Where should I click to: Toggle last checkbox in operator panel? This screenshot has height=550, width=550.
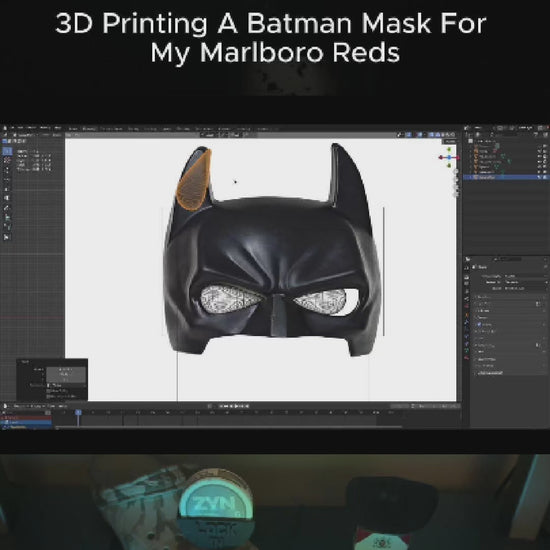tap(49, 396)
